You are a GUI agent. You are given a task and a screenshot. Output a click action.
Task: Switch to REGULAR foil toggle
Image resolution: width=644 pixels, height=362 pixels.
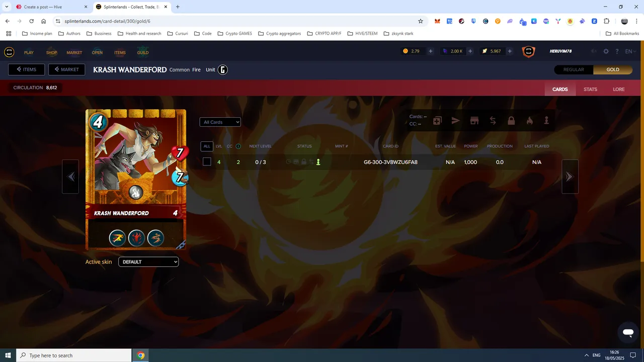tap(574, 69)
